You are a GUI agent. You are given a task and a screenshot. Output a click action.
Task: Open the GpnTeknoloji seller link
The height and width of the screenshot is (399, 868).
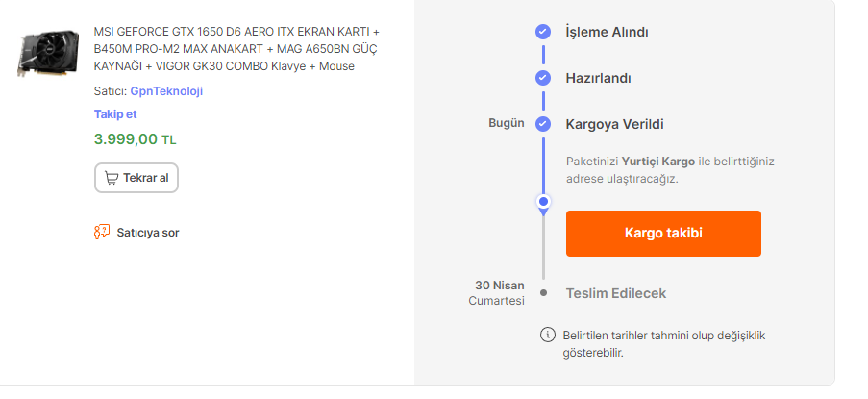(166, 91)
